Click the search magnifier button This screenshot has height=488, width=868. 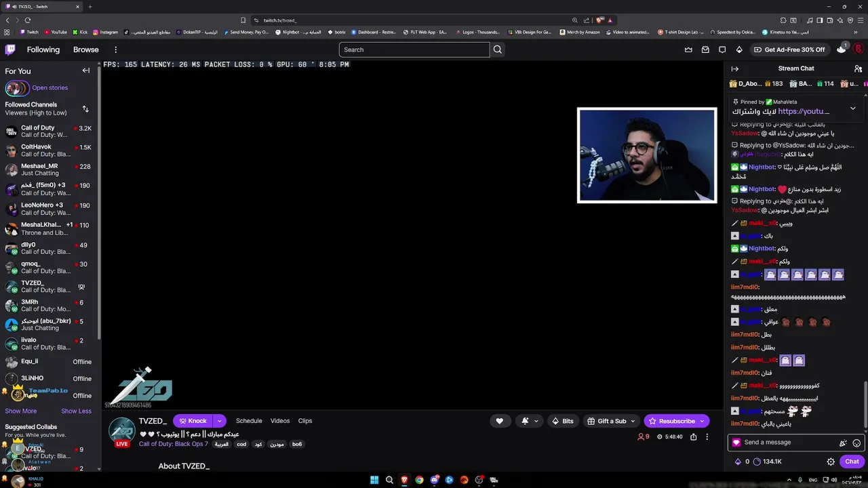(498, 49)
